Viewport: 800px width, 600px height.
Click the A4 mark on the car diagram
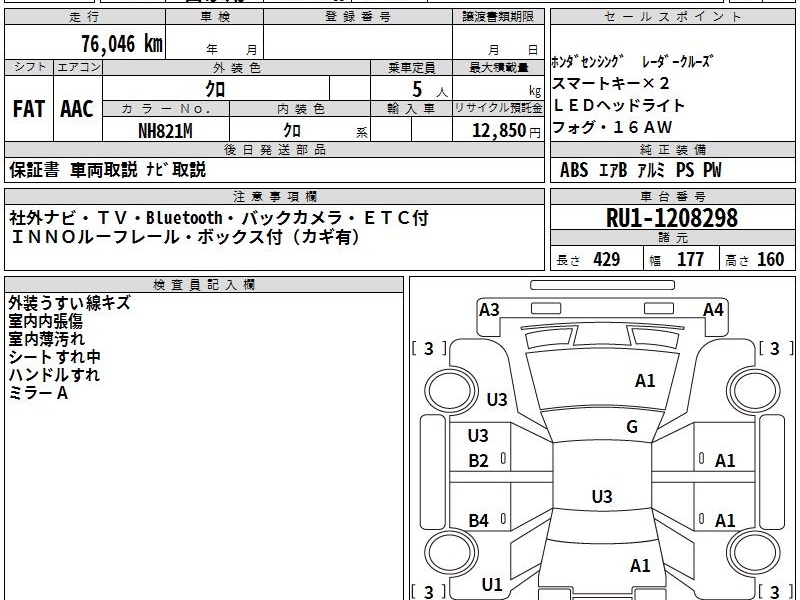[713, 310]
